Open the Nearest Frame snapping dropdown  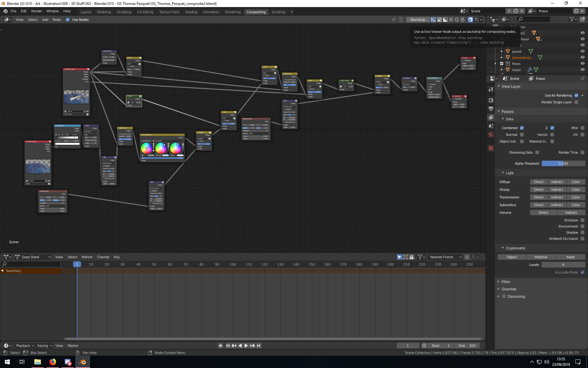445,257
